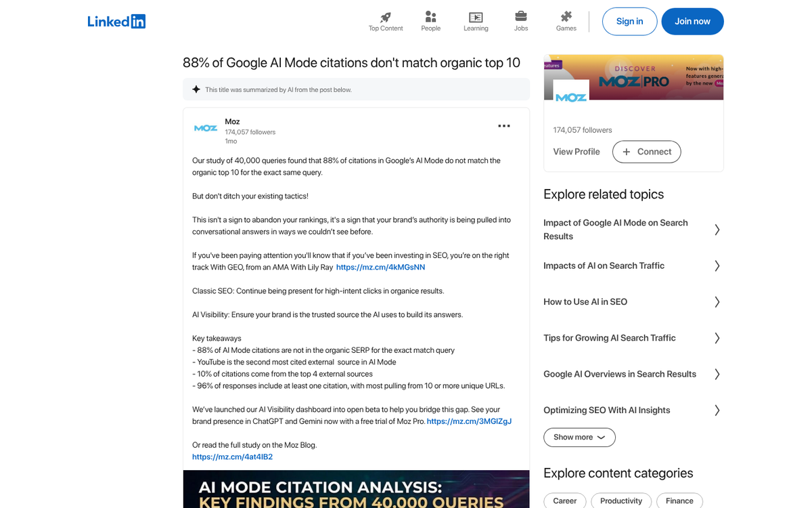
Task: Click the Connect button
Action: point(646,152)
